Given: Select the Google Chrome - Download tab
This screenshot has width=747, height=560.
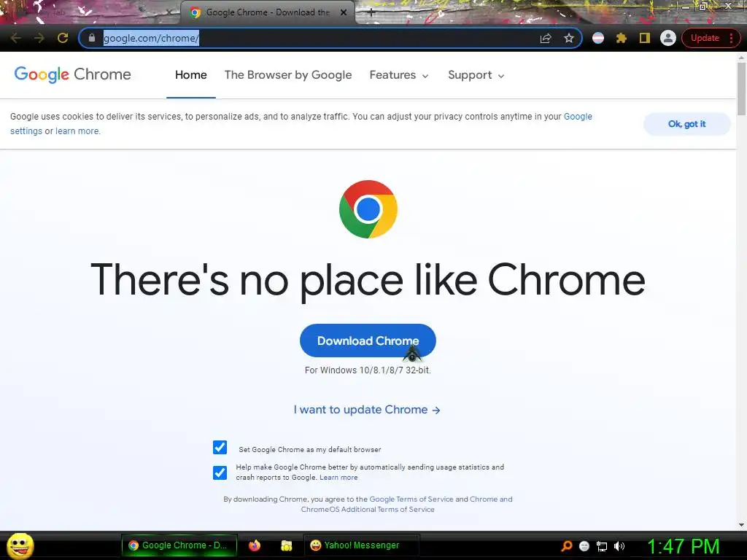Looking at the screenshot, I should (x=267, y=12).
